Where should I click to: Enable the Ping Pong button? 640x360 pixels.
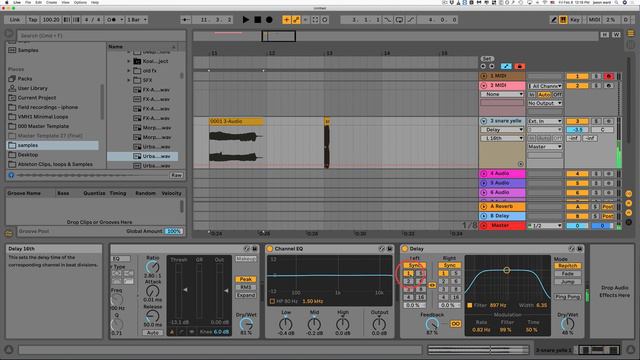pos(568,297)
